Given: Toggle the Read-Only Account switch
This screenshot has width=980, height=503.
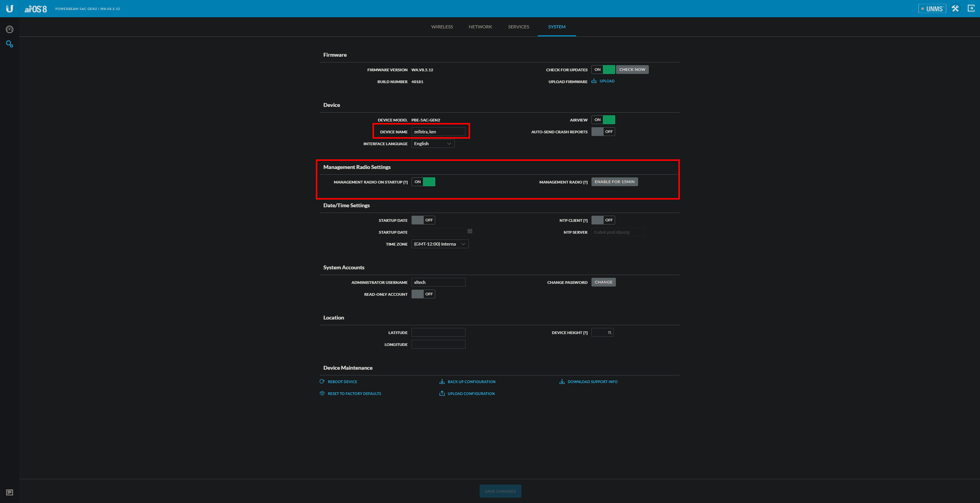Looking at the screenshot, I should (x=423, y=294).
